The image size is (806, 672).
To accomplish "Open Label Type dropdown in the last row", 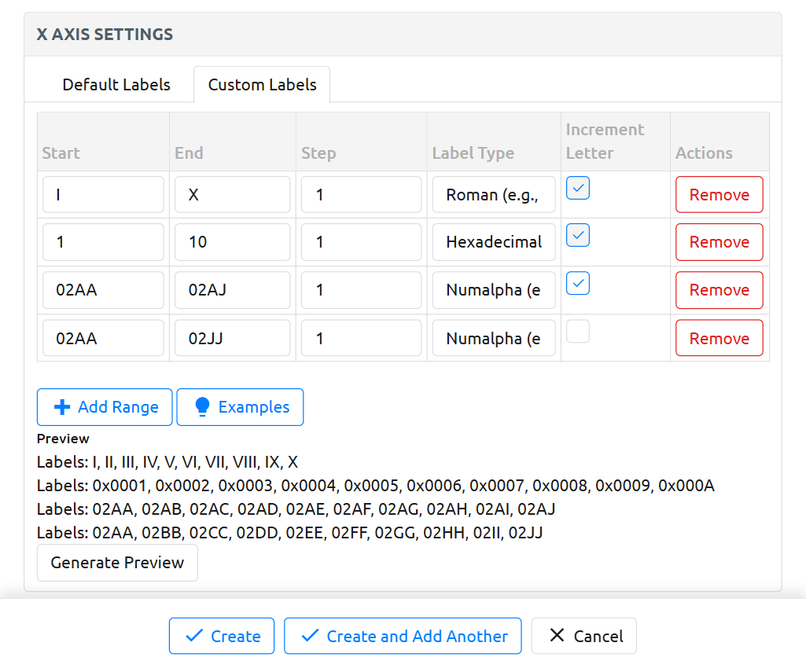I will (493, 339).
